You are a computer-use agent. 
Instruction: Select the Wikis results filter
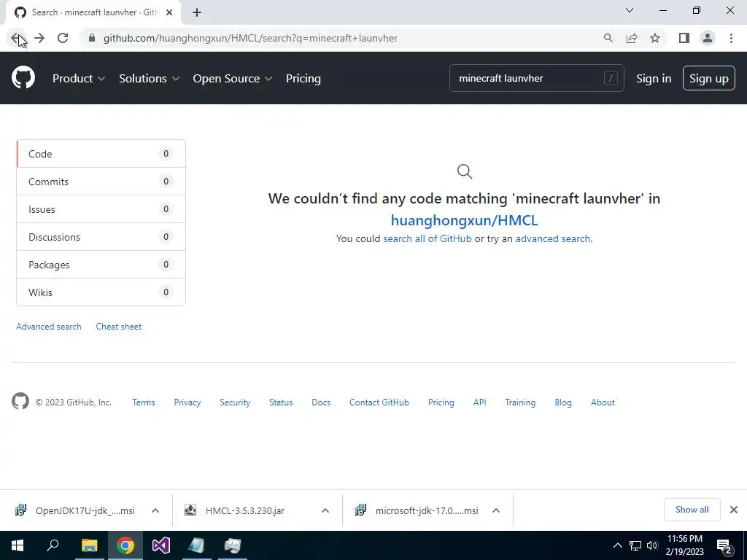click(101, 292)
